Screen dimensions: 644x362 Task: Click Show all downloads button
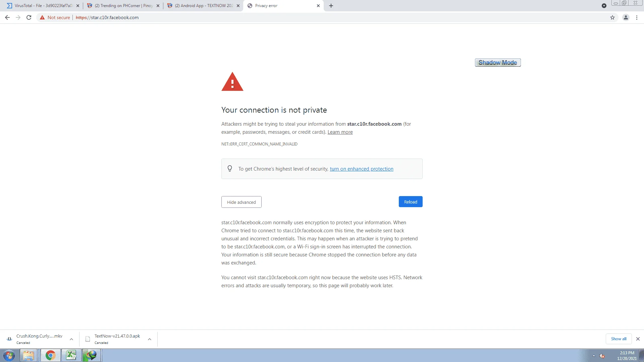click(x=619, y=339)
